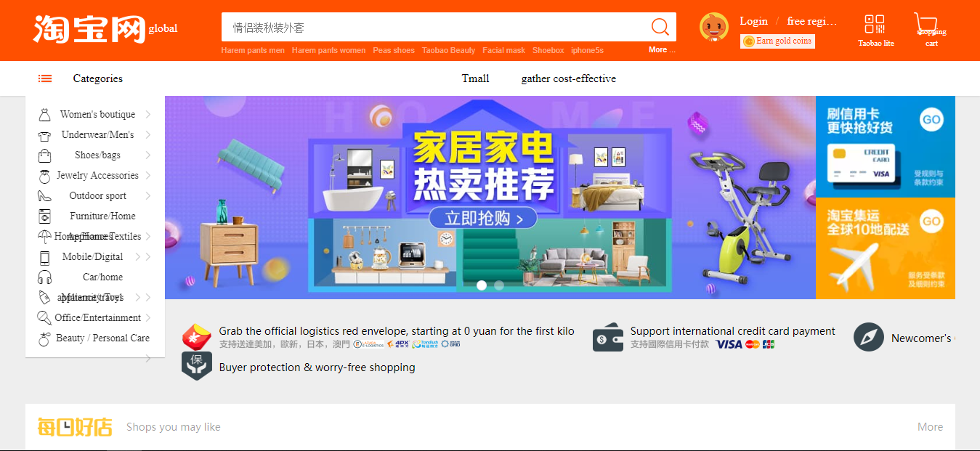Expand Shoes/bags submenu arrow
The height and width of the screenshot is (451, 980).
147,155
